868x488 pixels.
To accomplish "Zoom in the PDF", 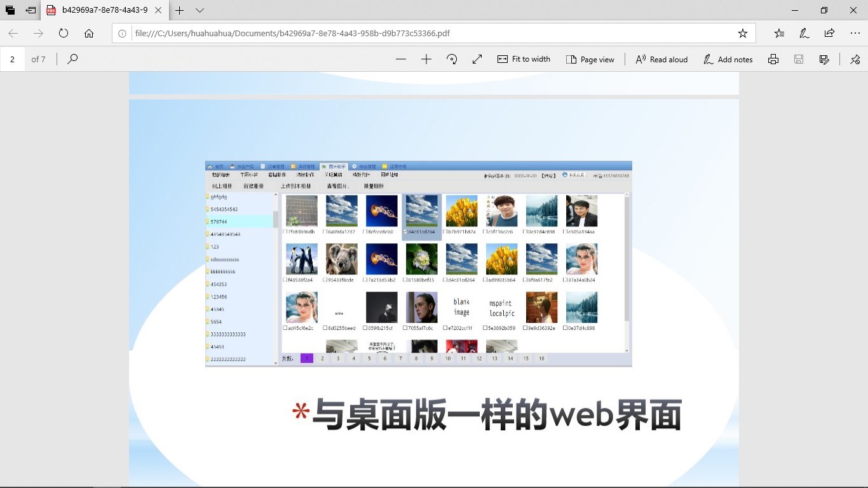I will 426,59.
